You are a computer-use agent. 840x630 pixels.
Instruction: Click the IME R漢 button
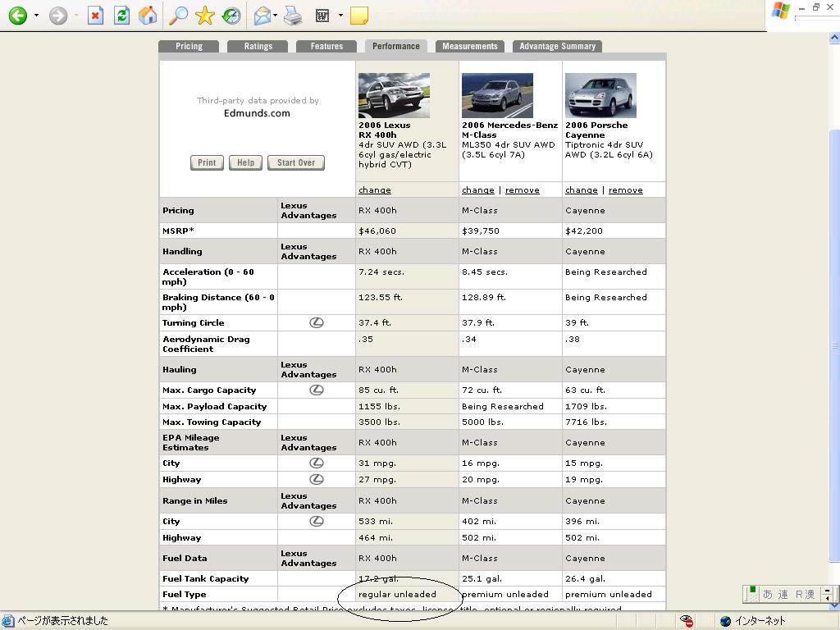805,594
